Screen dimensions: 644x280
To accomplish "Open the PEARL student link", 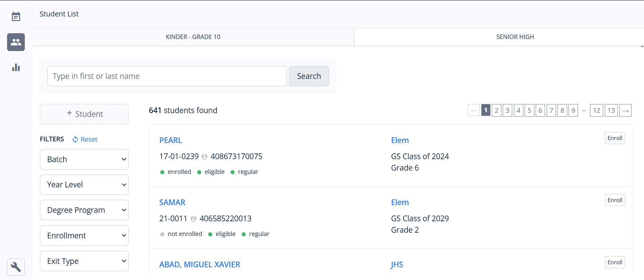I will tap(170, 140).
